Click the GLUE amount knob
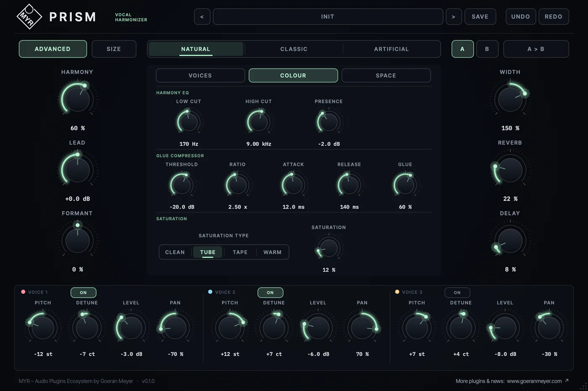The width and height of the screenshot is (588, 391). coord(405,185)
